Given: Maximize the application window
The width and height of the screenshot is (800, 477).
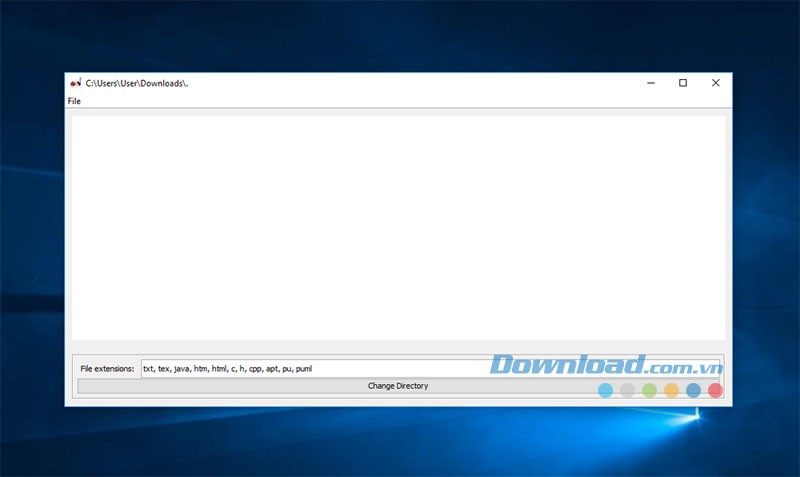Looking at the screenshot, I should pos(683,83).
